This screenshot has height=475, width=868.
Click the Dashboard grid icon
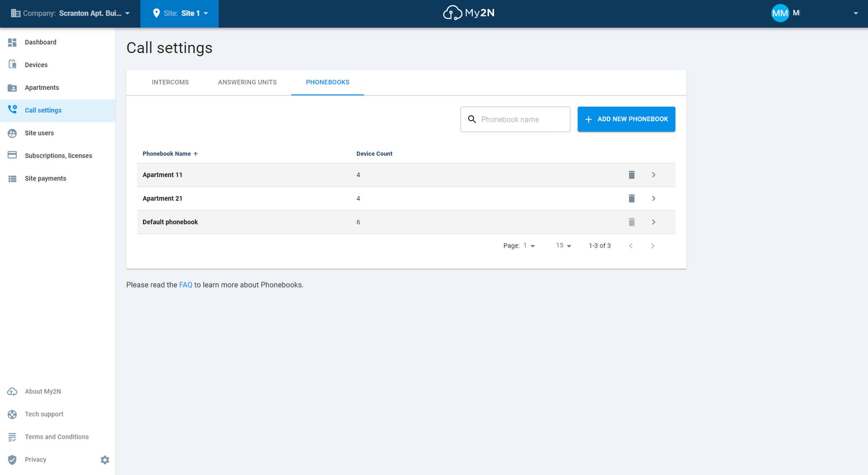click(x=12, y=42)
